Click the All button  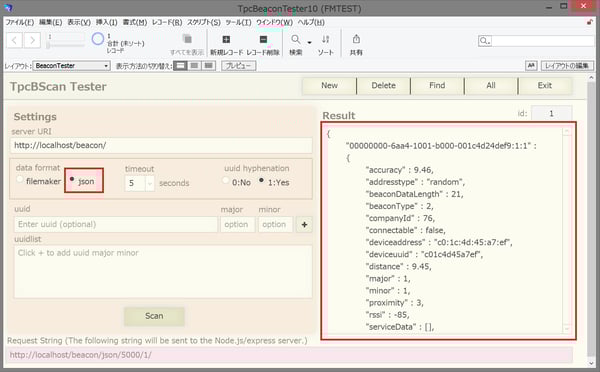tap(491, 86)
